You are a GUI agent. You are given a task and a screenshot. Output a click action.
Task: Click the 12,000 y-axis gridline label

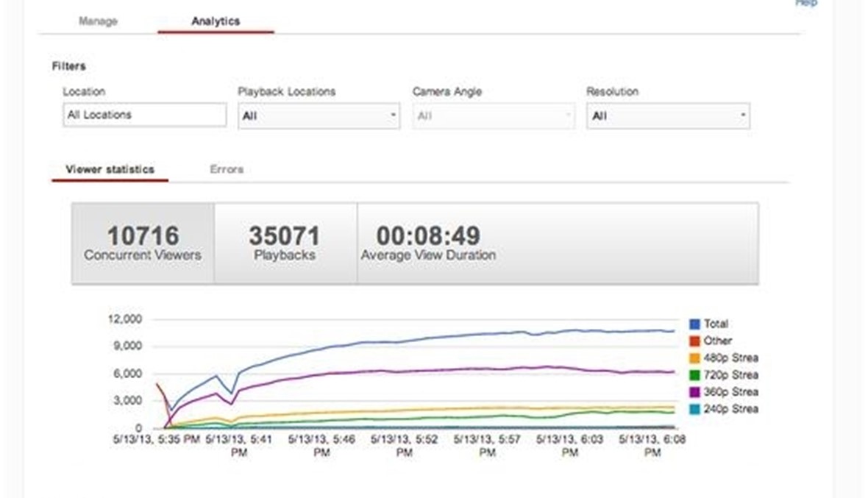[x=124, y=319]
